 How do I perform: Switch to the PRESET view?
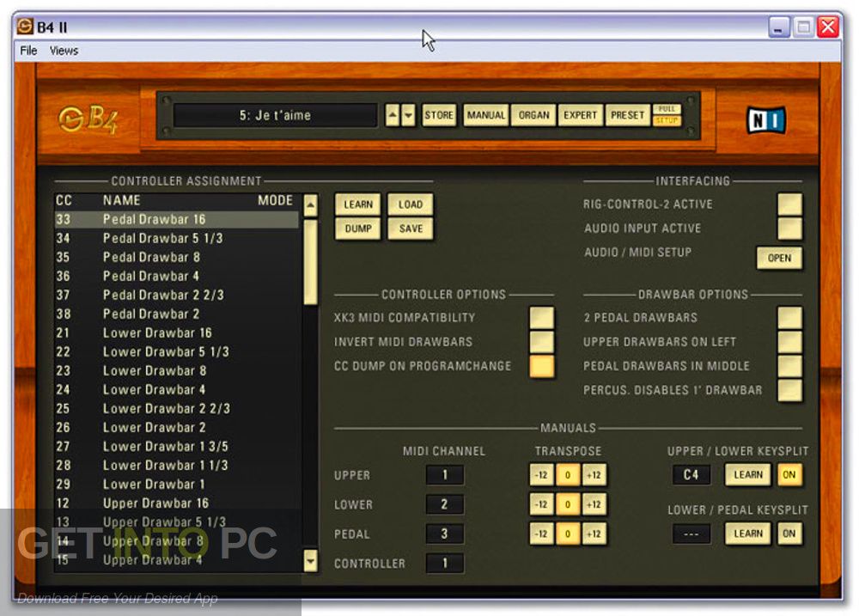pos(628,115)
